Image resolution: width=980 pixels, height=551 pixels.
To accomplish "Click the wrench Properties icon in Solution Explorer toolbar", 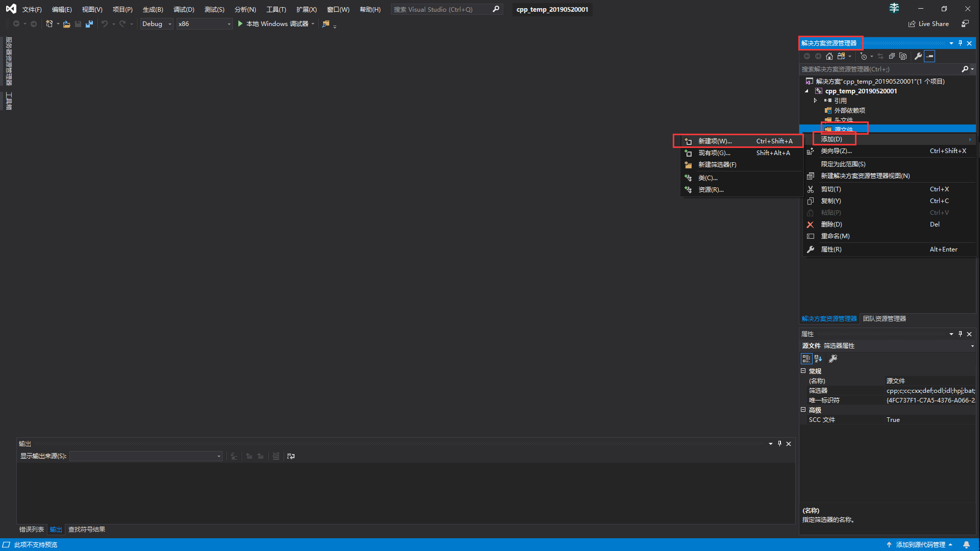I will [x=918, y=56].
